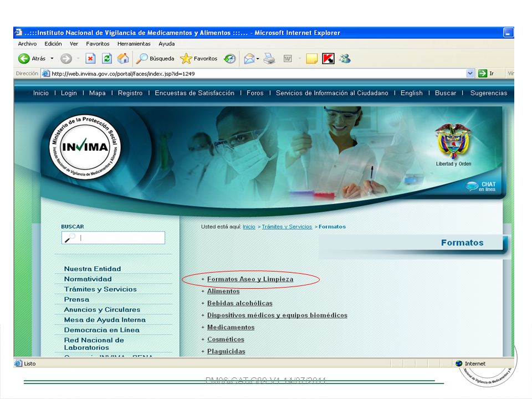Open the Alimentos formats link
Image resolution: width=532 pixels, height=399 pixels.
pos(223,291)
